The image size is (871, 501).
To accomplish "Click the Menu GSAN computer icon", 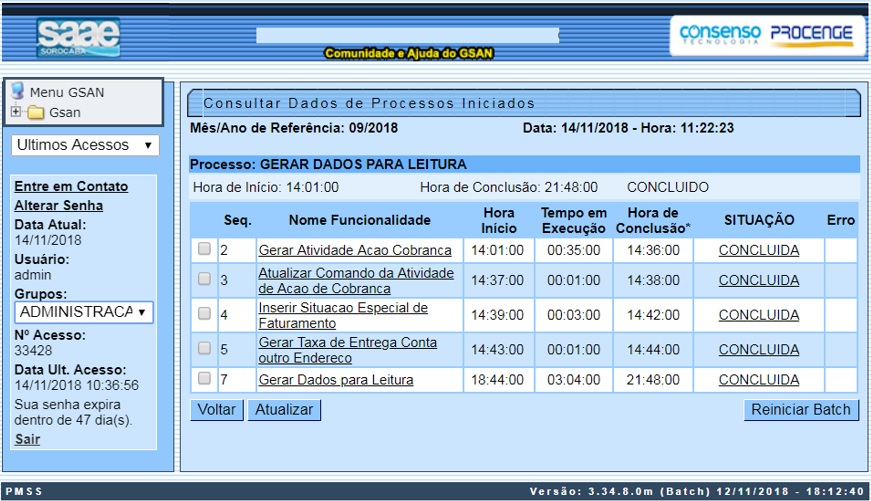I will [x=18, y=91].
